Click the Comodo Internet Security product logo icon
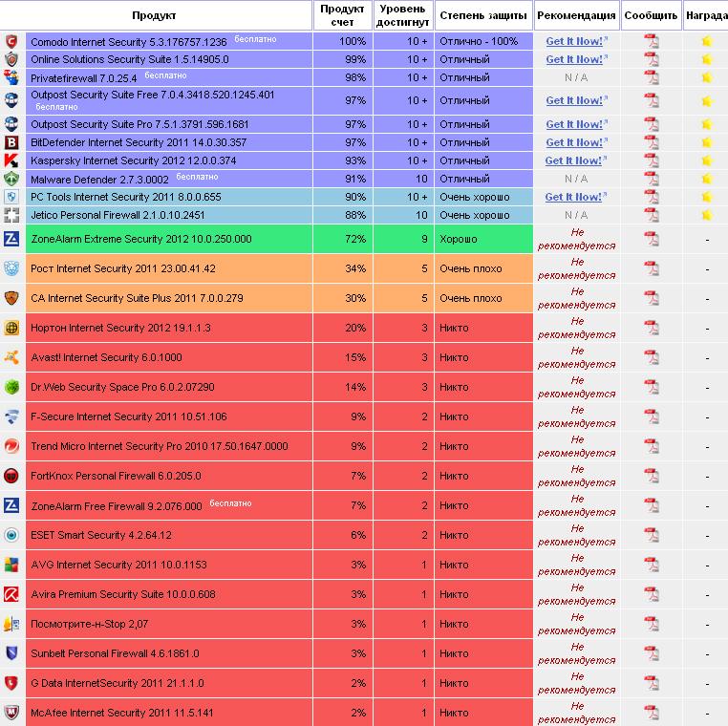728x726 pixels. pos(11,41)
